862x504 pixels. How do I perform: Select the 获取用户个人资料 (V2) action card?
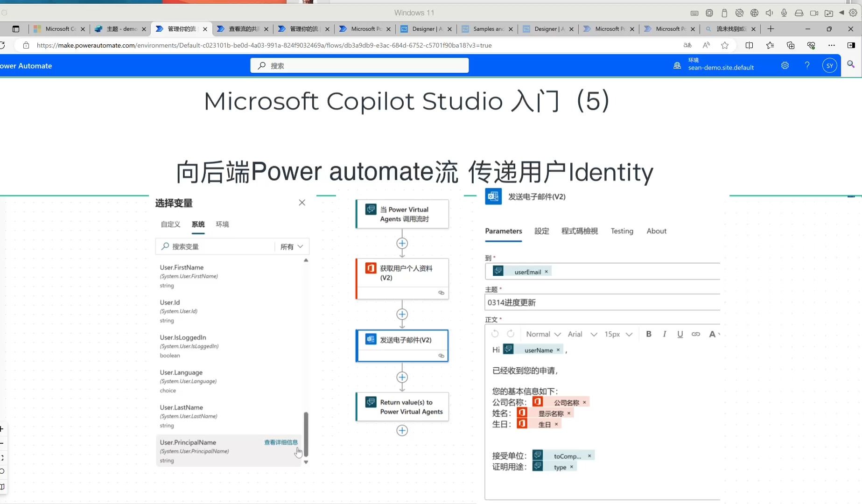pos(402,279)
